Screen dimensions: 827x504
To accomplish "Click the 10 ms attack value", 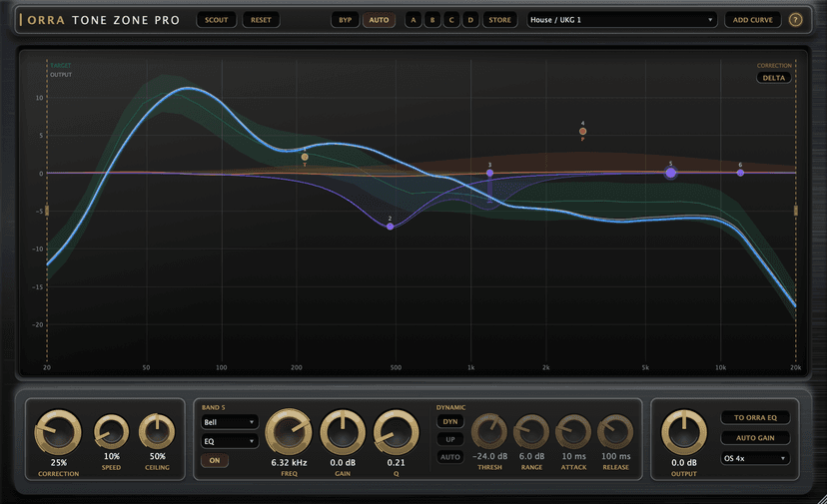I will point(574,456).
